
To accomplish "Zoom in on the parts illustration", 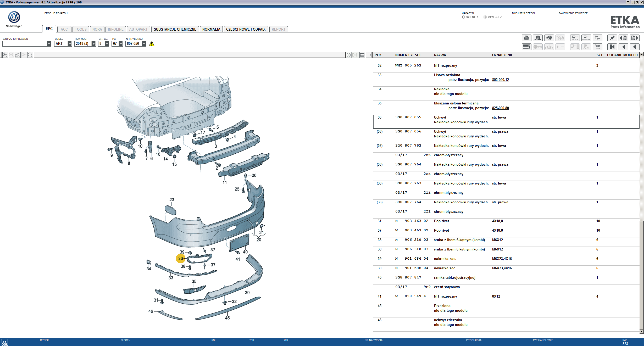I will pos(5,55).
